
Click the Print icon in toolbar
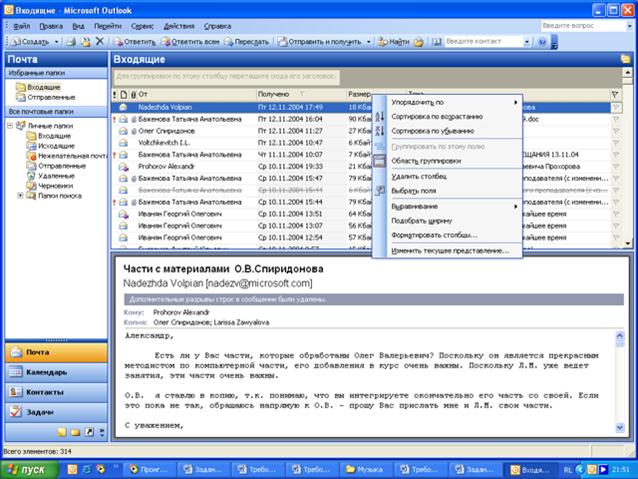71,42
